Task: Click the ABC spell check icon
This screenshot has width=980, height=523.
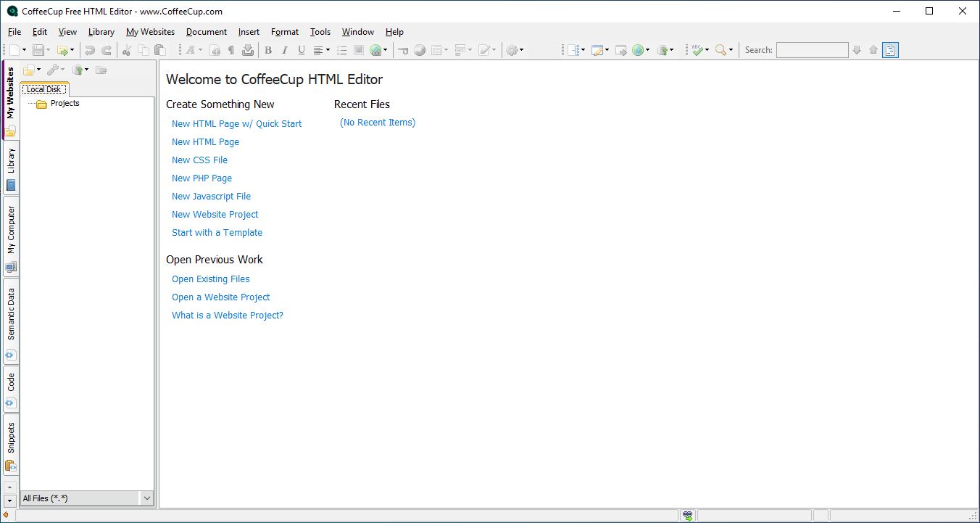Action: click(697, 50)
